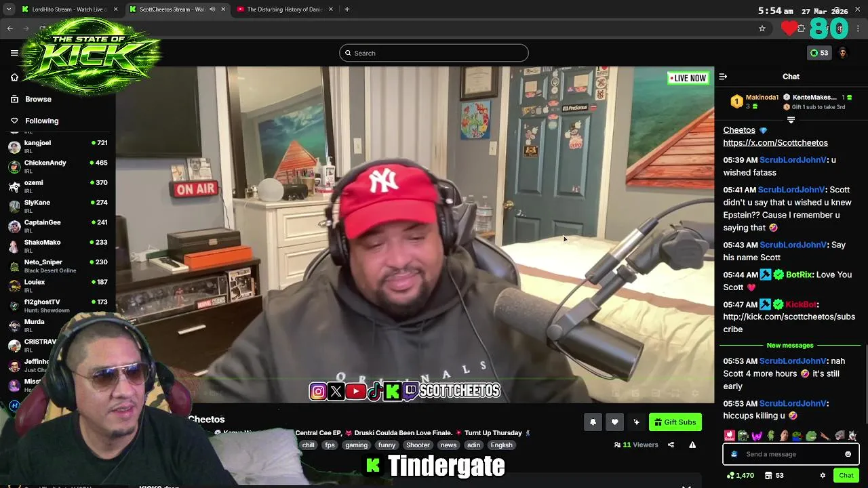Open KickBot username in chat

tap(802, 304)
